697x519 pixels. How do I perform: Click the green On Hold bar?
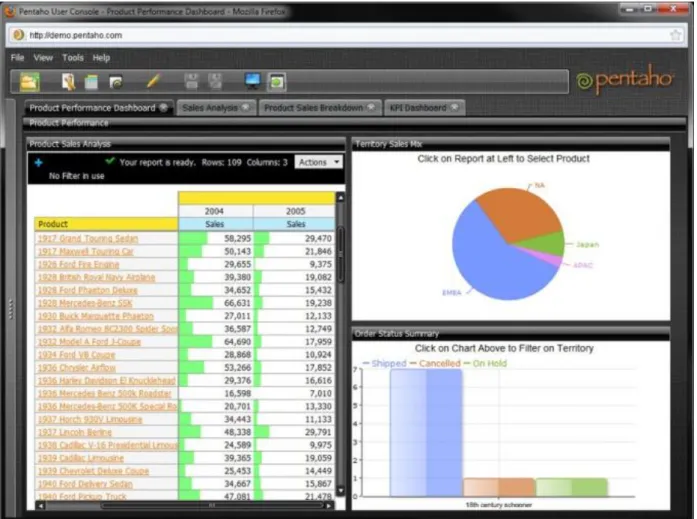(x=572, y=487)
